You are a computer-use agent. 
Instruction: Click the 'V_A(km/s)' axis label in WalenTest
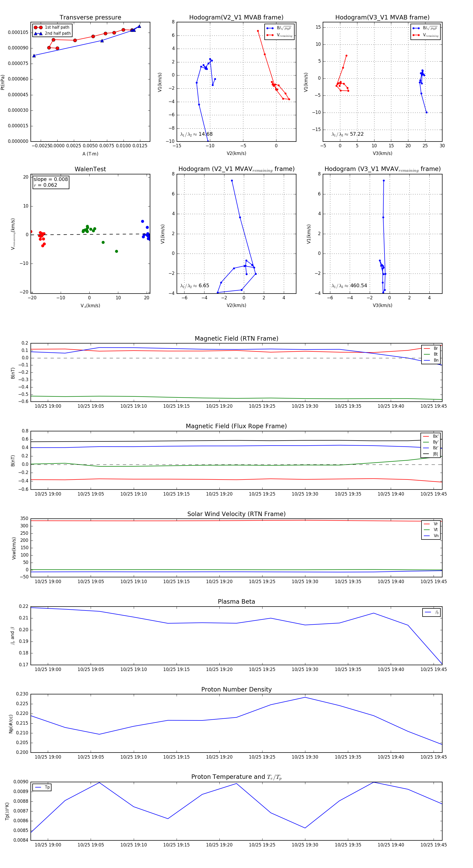click(x=90, y=306)
